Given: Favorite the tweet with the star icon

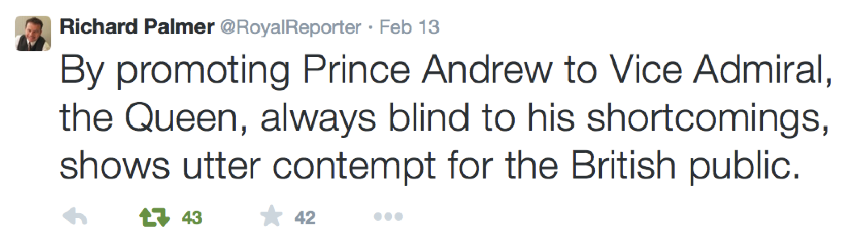Looking at the screenshot, I should pos(271,217).
